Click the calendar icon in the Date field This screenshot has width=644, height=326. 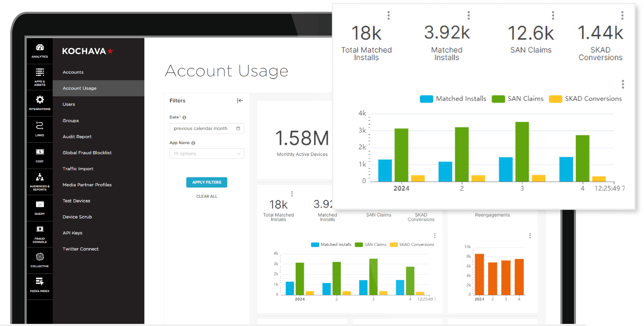coord(238,128)
